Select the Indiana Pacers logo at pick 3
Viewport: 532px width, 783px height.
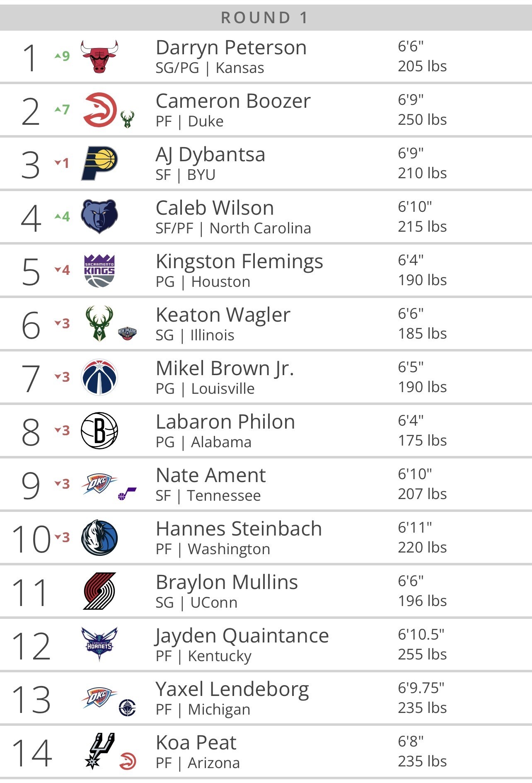click(x=99, y=163)
